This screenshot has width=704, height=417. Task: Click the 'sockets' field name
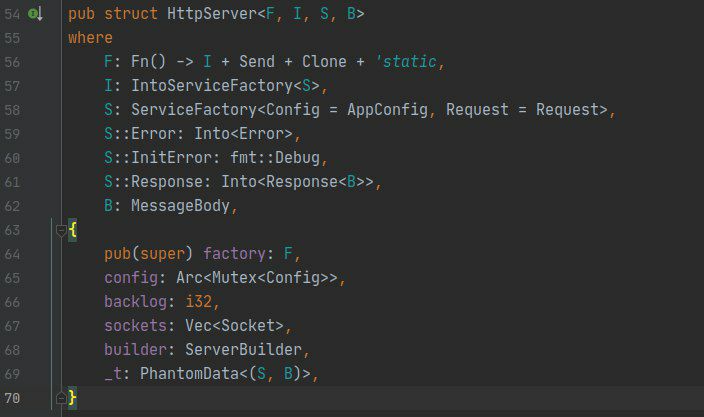point(136,326)
